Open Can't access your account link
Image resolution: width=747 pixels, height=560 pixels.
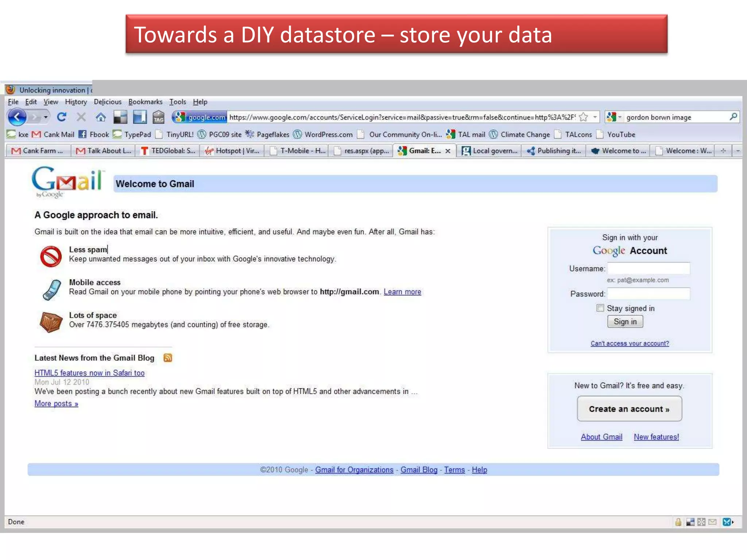coord(630,343)
